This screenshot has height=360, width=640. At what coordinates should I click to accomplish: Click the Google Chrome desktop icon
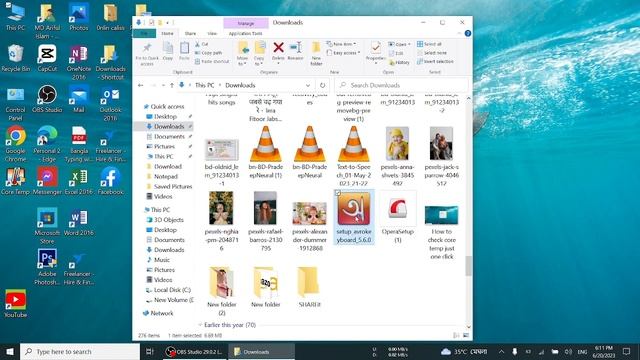tap(16, 144)
